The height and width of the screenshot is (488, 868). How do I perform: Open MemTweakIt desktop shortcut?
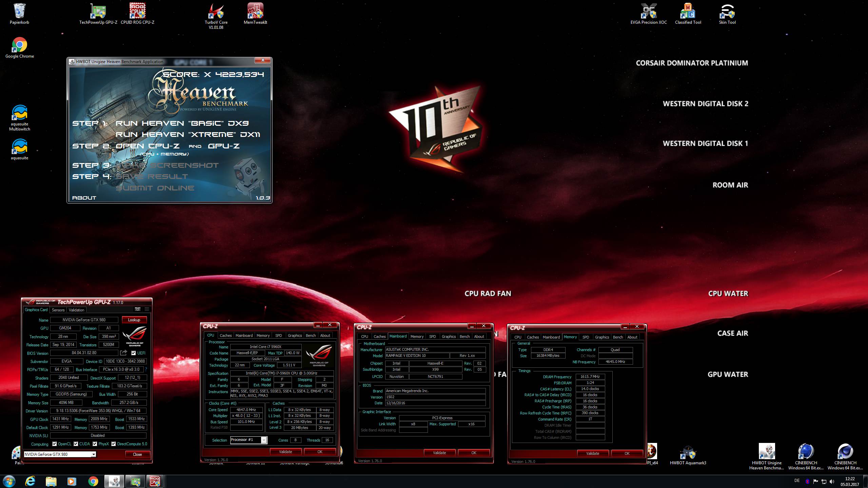tap(255, 14)
